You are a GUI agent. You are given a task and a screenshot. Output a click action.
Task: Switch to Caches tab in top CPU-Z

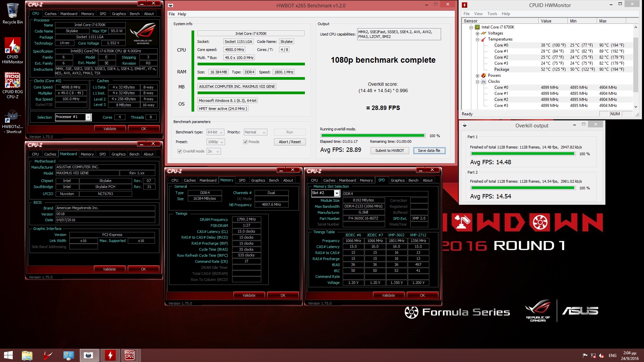coord(51,14)
